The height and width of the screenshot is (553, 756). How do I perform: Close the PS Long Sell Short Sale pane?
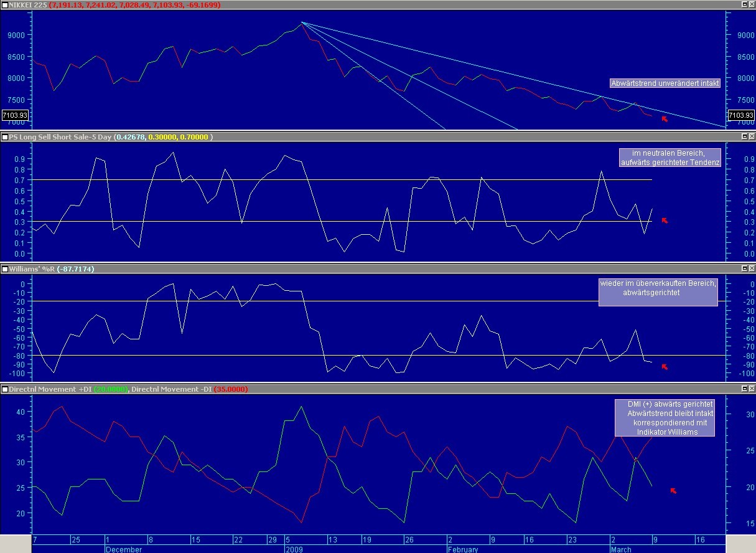(751, 137)
